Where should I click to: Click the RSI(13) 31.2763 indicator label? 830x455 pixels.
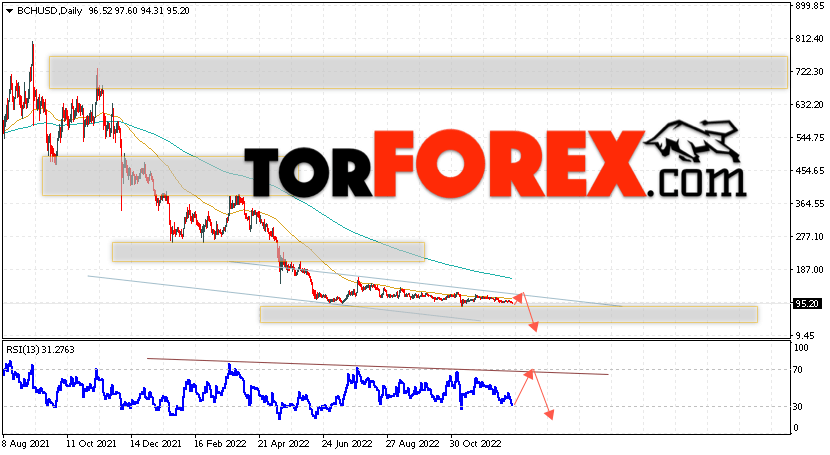tap(40, 350)
